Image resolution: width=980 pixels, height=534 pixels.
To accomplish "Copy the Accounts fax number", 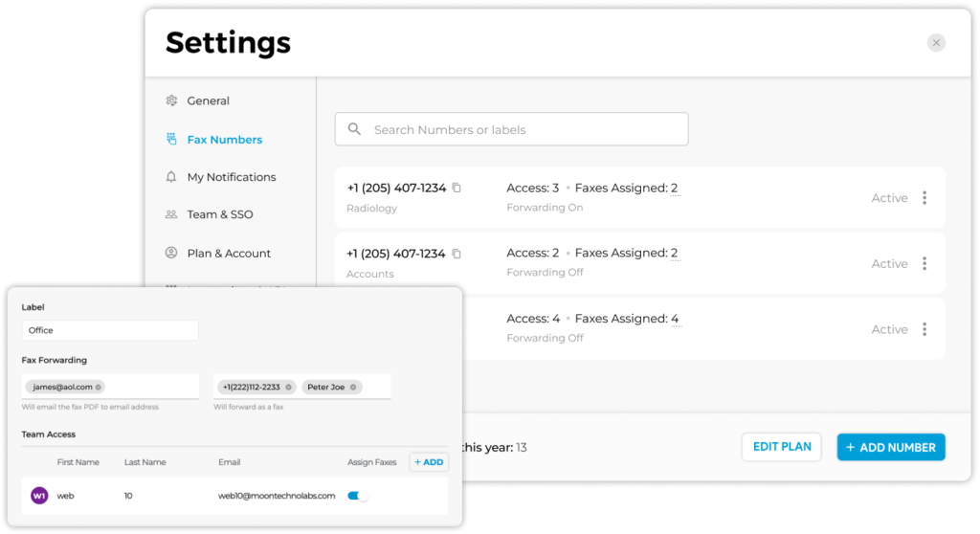I will 457,254.
